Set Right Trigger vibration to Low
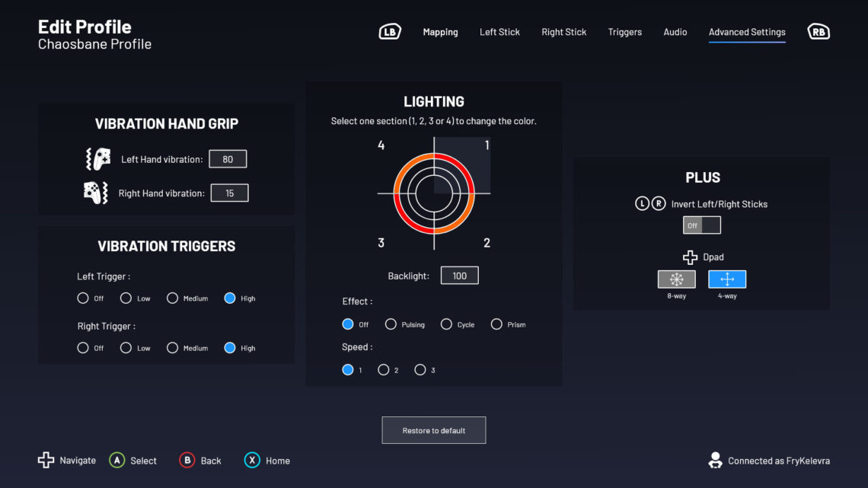The height and width of the screenshot is (488, 868). (126, 348)
